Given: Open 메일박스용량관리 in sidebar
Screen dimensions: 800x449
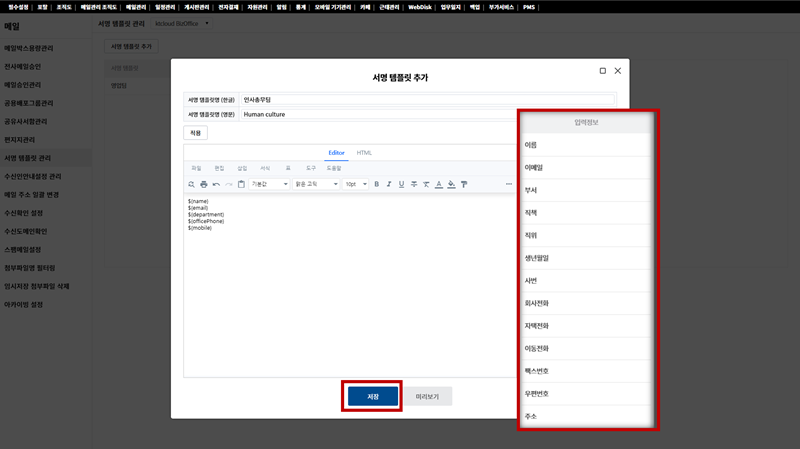Looking at the screenshot, I should 29,48.
